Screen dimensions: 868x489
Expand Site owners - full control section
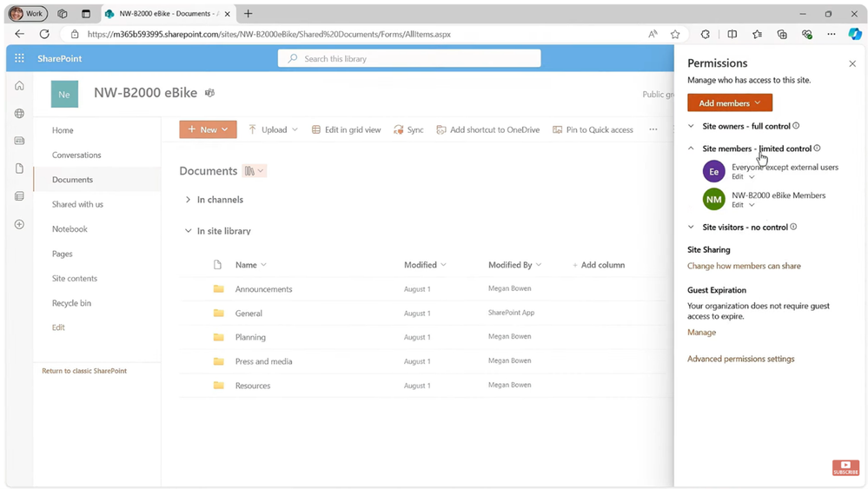691,126
